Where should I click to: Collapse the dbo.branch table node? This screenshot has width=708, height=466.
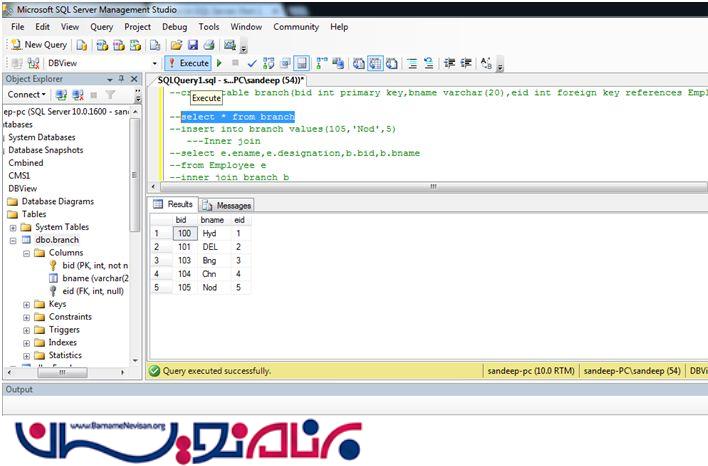tap(12, 240)
